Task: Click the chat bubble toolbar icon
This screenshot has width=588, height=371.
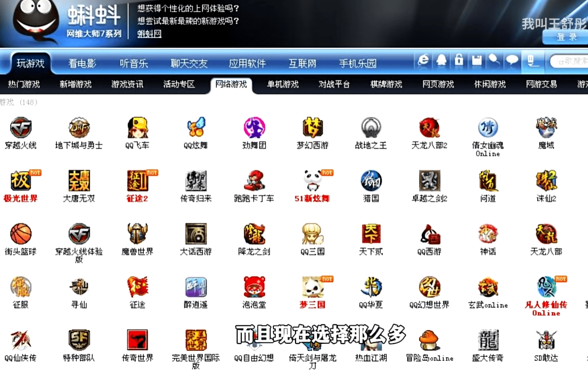Action: [x=512, y=60]
